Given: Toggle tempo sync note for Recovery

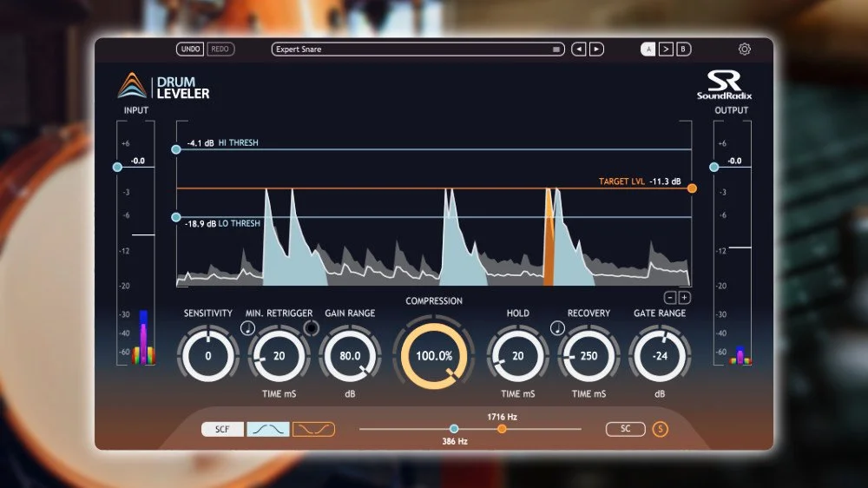Looking at the screenshot, I should click(557, 328).
